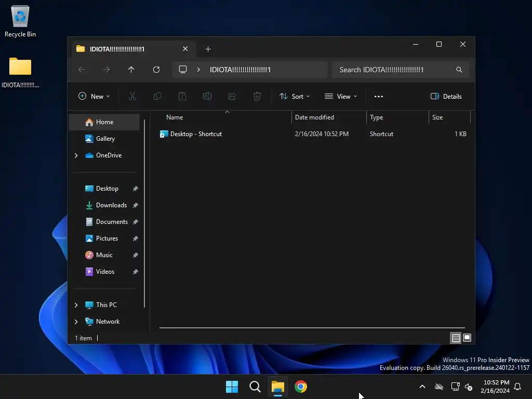Click the Rename icon in toolbar
This screenshot has height=399, width=532.
coord(207,96)
